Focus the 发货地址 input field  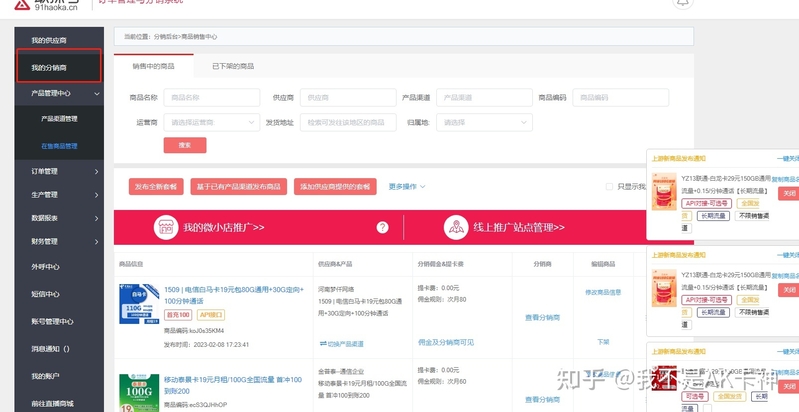coord(348,122)
